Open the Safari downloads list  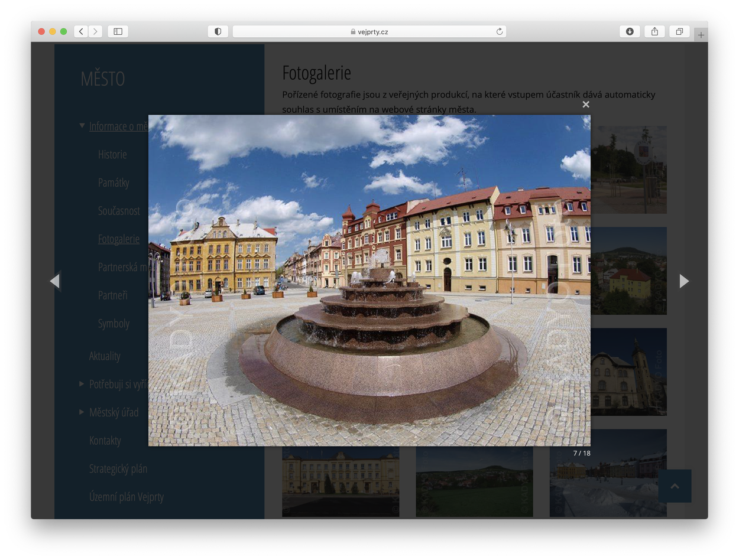pyautogui.click(x=630, y=32)
